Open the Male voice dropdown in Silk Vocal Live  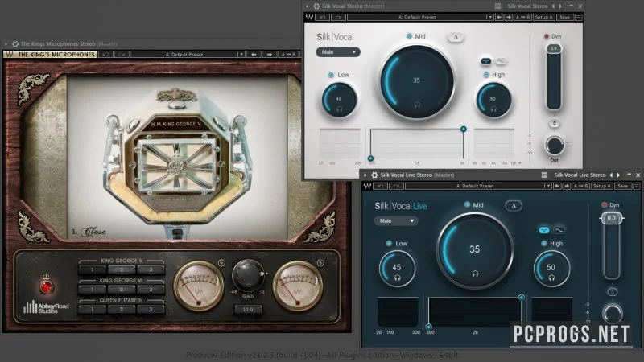point(396,220)
